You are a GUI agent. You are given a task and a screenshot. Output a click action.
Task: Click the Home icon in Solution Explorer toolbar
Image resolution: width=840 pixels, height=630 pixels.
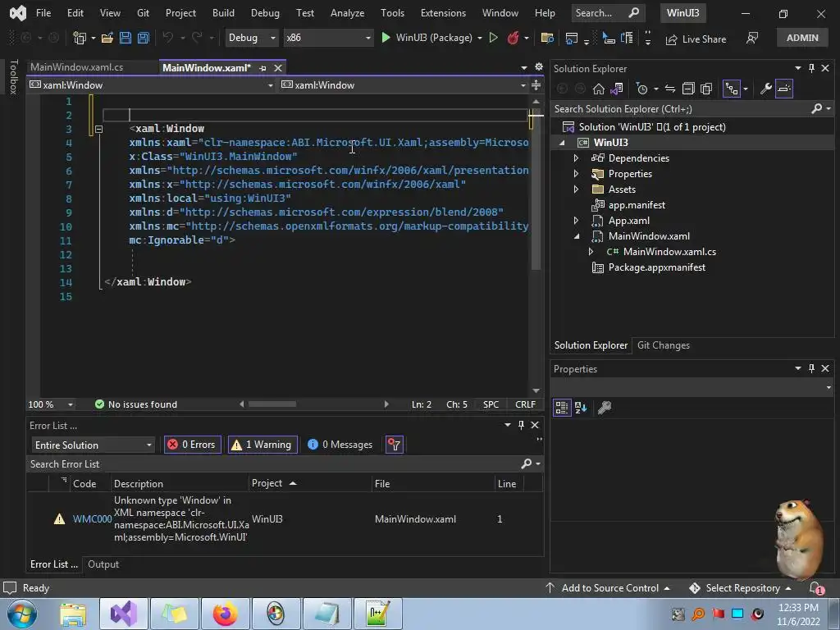[598, 89]
